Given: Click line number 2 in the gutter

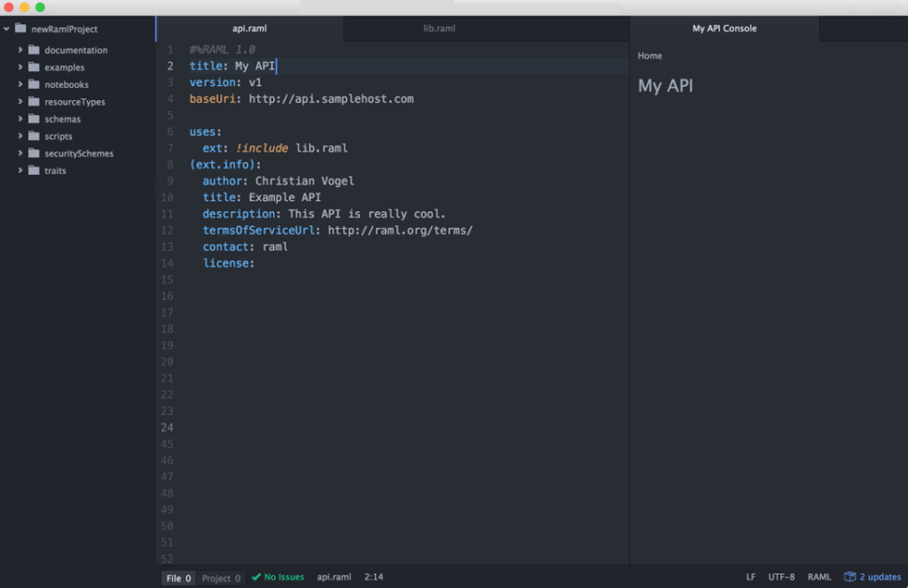Looking at the screenshot, I should coord(169,66).
